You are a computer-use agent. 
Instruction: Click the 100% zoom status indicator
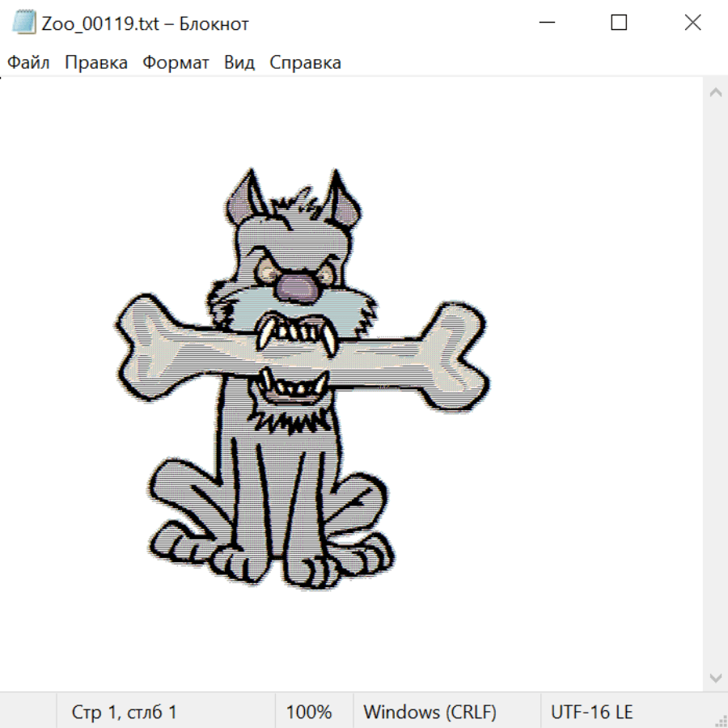309,712
